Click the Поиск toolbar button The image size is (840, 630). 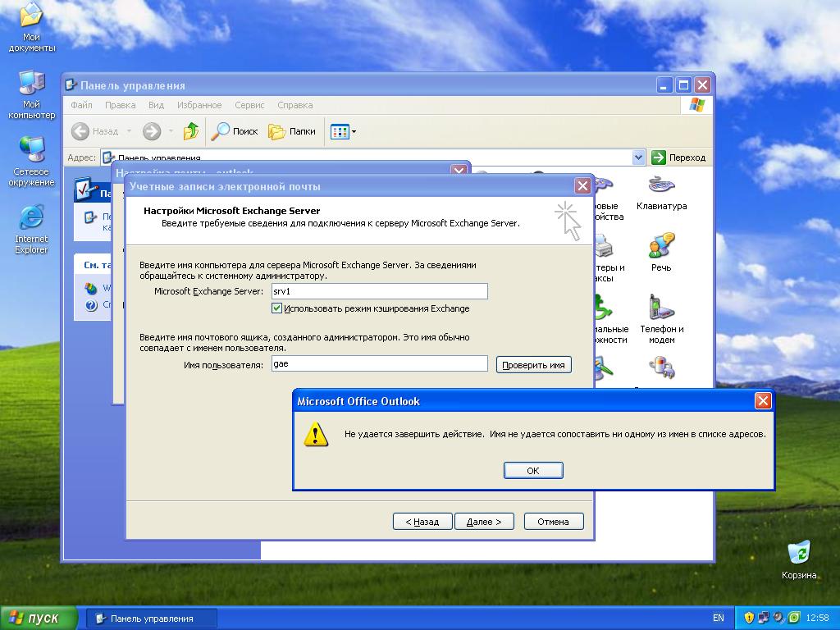coord(235,131)
